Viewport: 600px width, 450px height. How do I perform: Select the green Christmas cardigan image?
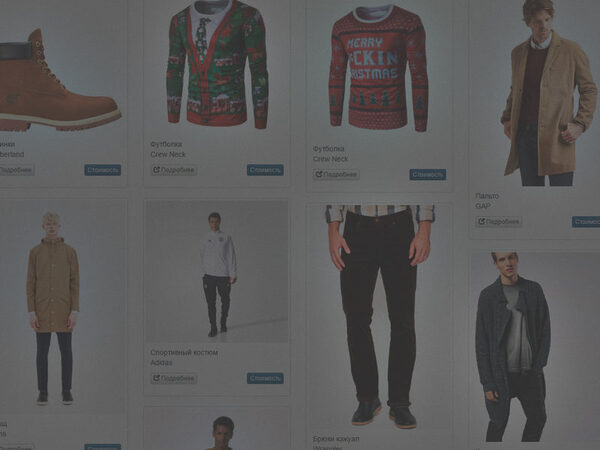click(217, 65)
